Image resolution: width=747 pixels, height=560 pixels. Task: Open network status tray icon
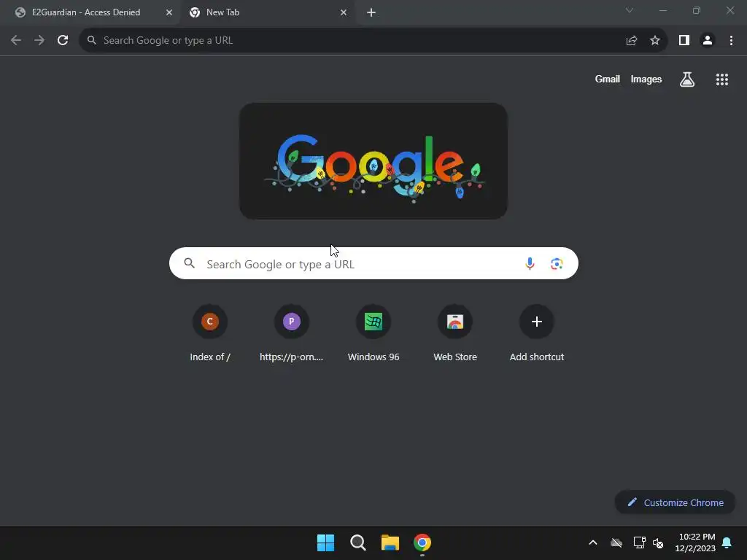639,542
